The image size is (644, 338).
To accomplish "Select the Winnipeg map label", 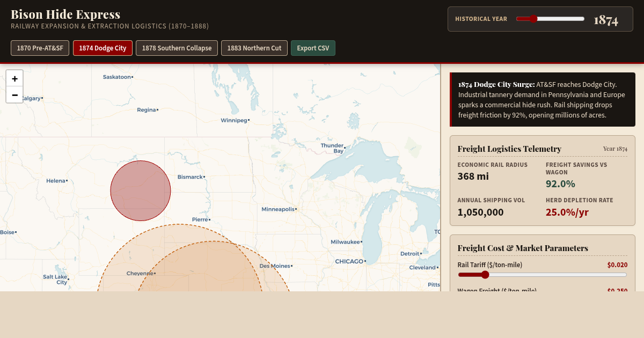I will coord(234,120).
